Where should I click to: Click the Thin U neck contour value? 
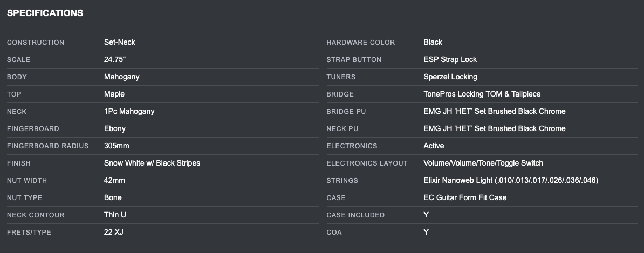tap(115, 215)
